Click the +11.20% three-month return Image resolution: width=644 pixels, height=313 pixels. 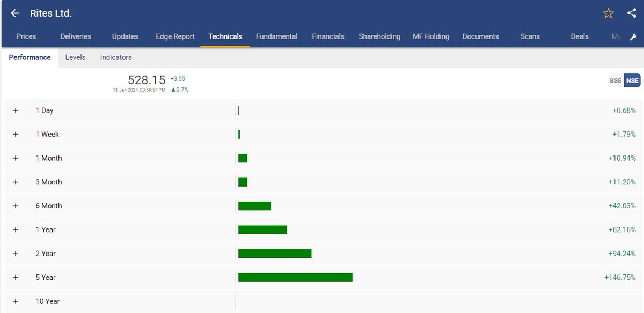pyautogui.click(x=622, y=182)
